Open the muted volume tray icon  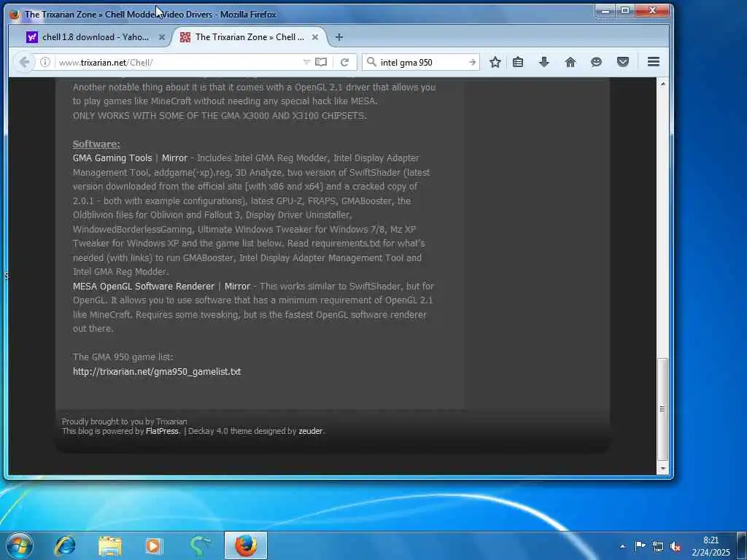(x=675, y=547)
